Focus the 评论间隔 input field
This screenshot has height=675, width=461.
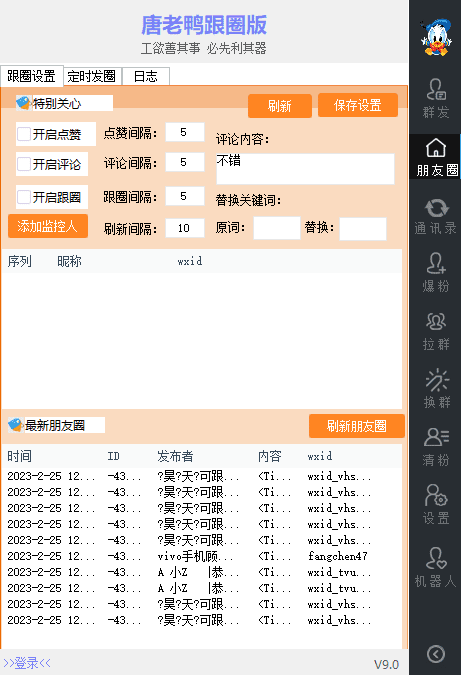185,162
